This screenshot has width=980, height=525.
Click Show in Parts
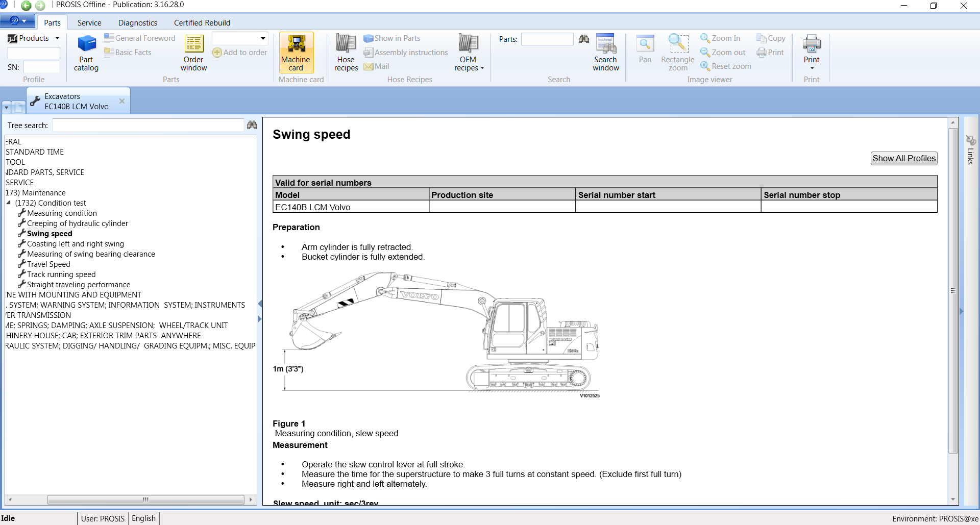point(392,38)
